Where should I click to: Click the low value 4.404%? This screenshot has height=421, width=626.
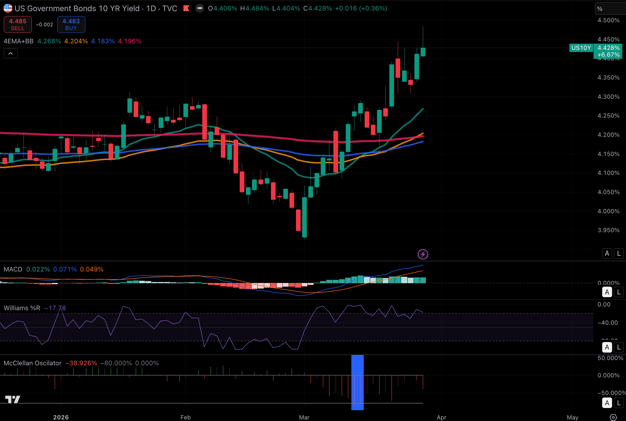[286, 8]
